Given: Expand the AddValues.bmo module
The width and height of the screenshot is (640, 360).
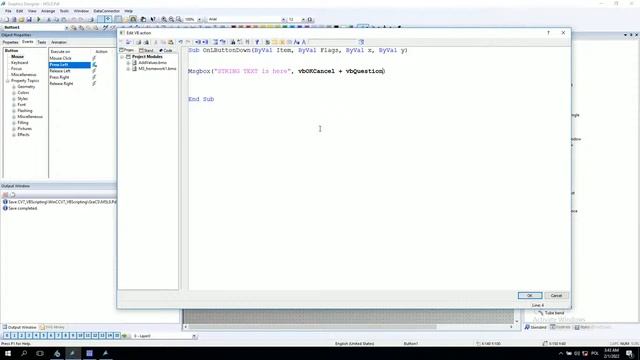Looking at the screenshot, I should (128, 63).
